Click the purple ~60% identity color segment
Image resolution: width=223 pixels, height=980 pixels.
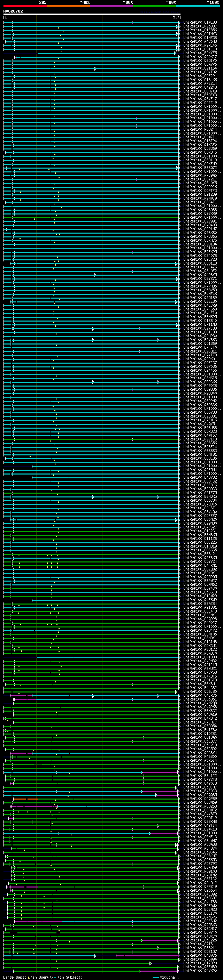(112, 6)
